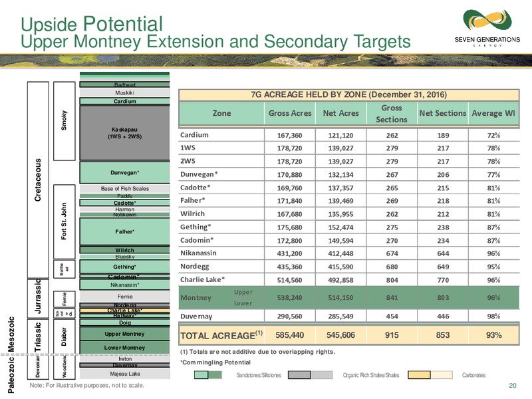
Task: Select the 'Cardium' zone row label in table
Action: click(x=194, y=135)
